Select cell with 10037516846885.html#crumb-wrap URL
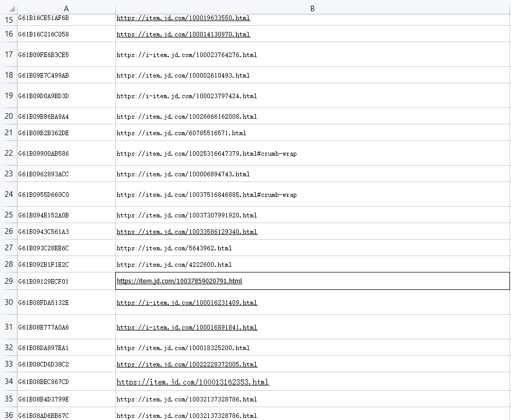The width and height of the screenshot is (511, 420). [x=312, y=194]
